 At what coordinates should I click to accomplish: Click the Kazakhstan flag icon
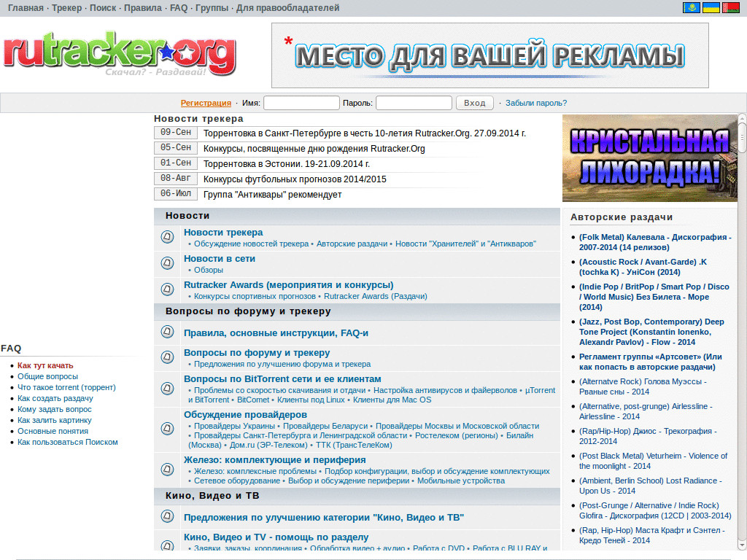tap(691, 7)
